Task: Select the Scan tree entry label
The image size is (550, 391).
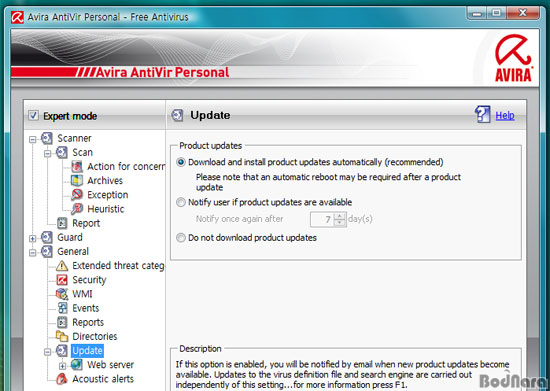Action: click(x=82, y=153)
